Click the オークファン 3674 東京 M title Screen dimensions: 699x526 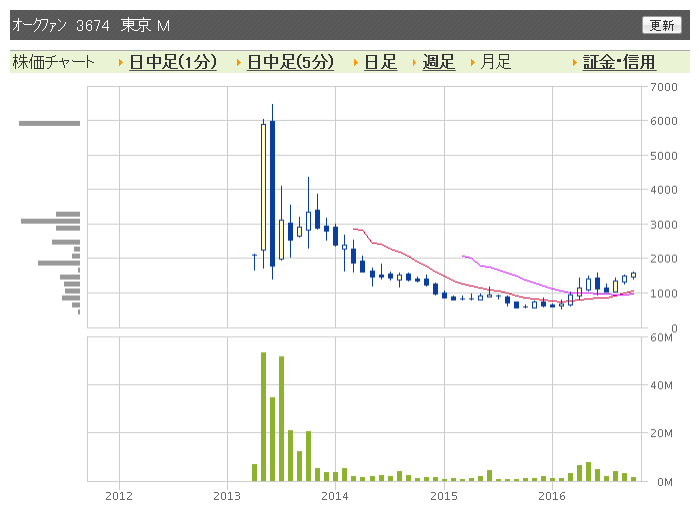click(91, 25)
